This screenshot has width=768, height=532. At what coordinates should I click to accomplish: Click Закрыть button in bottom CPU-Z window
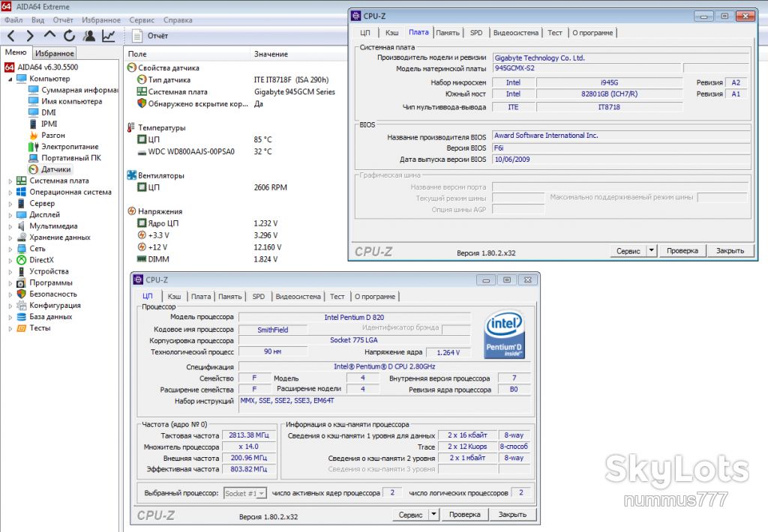(x=512, y=514)
